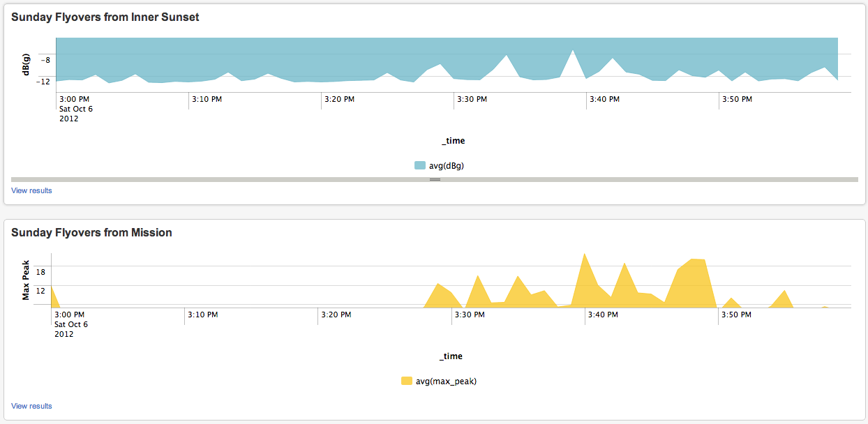
Task: Click the Max Peak y-axis label
Action: [26, 280]
